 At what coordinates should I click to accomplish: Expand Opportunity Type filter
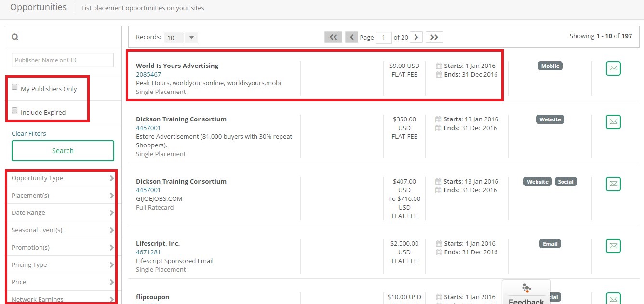coord(63,178)
